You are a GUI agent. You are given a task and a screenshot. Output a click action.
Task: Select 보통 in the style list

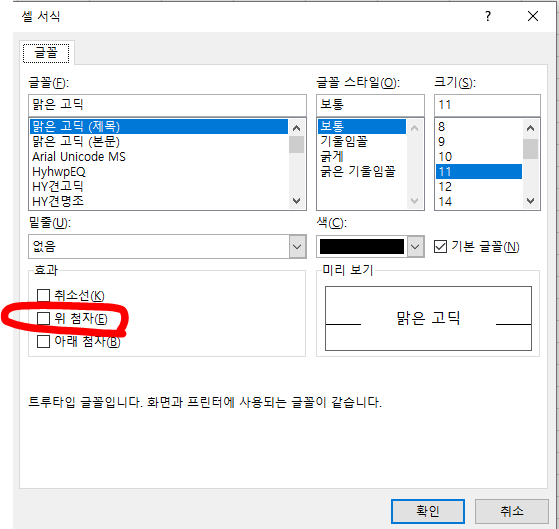pyautogui.click(x=361, y=127)
